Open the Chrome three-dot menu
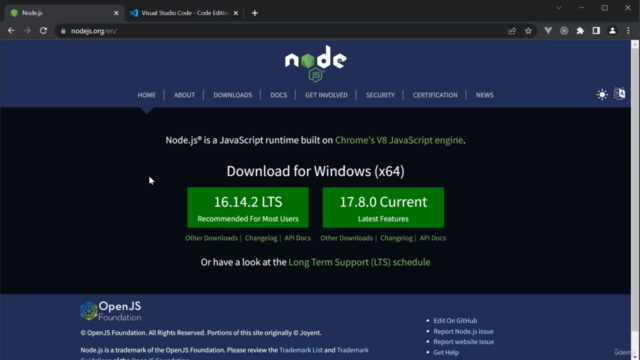Image resolution: width=640 pixels, height=360 pixels. (x=628, y=31)
